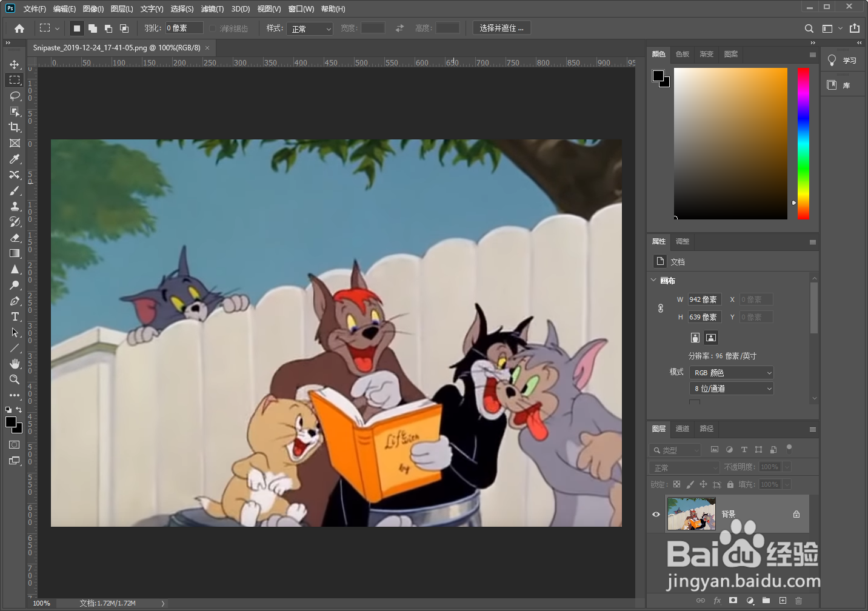Select the Object Selection tool
Screen dimensions: 868x611
[15, 112]
